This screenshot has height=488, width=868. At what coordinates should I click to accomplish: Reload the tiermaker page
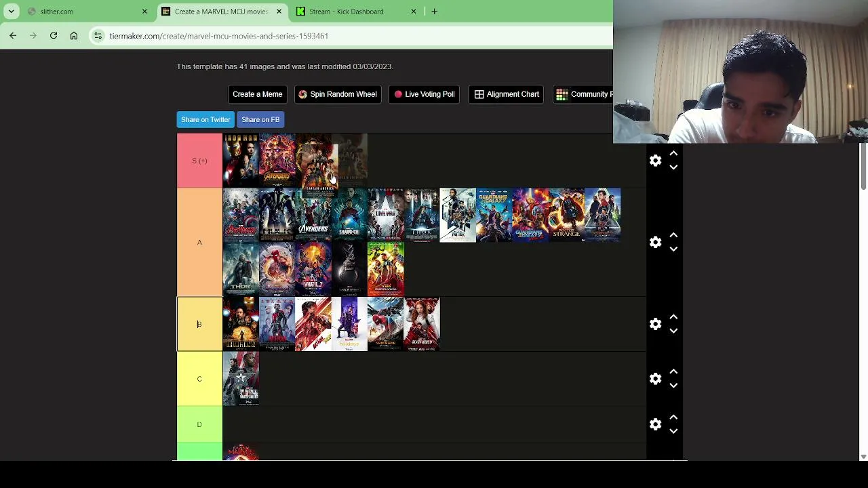coord(54,36)
